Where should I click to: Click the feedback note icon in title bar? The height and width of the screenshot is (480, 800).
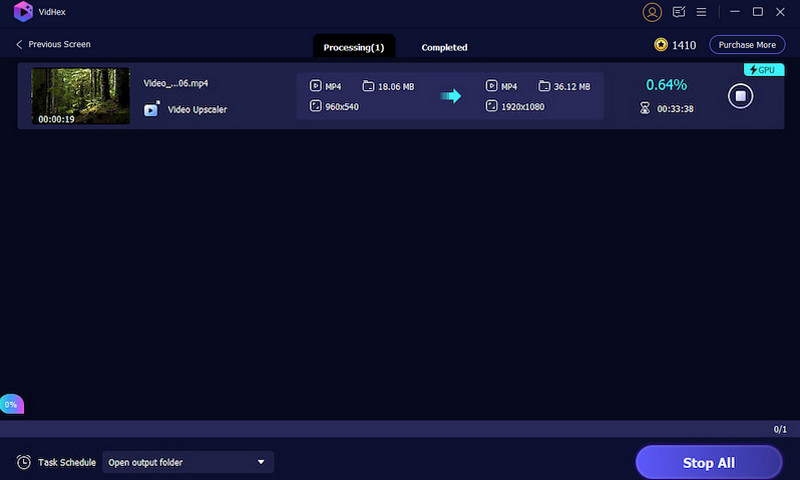click(679, 13)
